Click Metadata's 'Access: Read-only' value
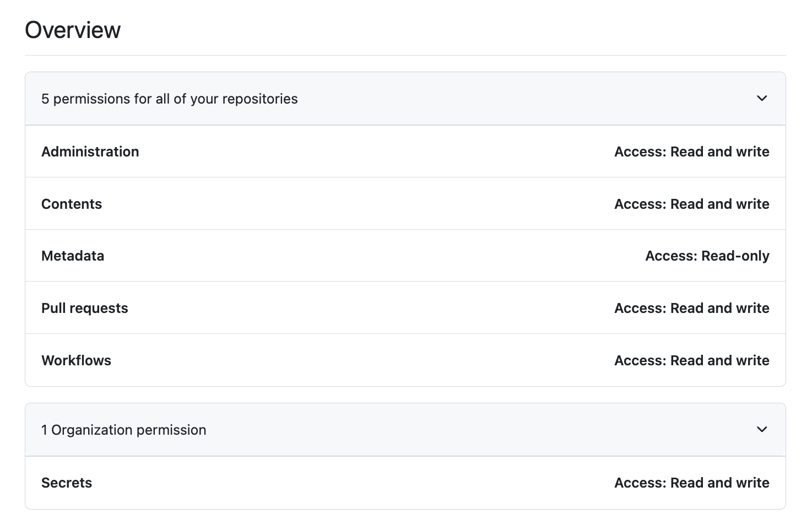The width and height of the screenshot is (812, 530). (x=707, y=256)
